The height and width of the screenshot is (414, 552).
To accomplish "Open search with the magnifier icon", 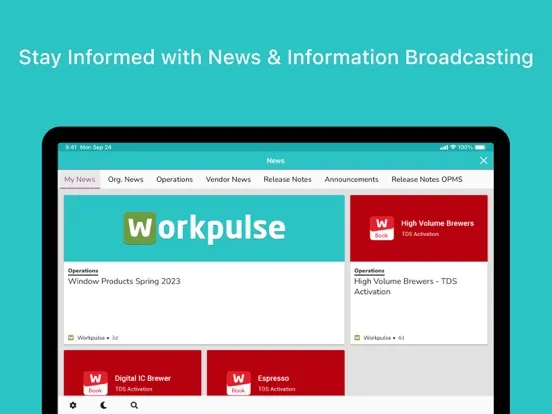I will point(134,405).
